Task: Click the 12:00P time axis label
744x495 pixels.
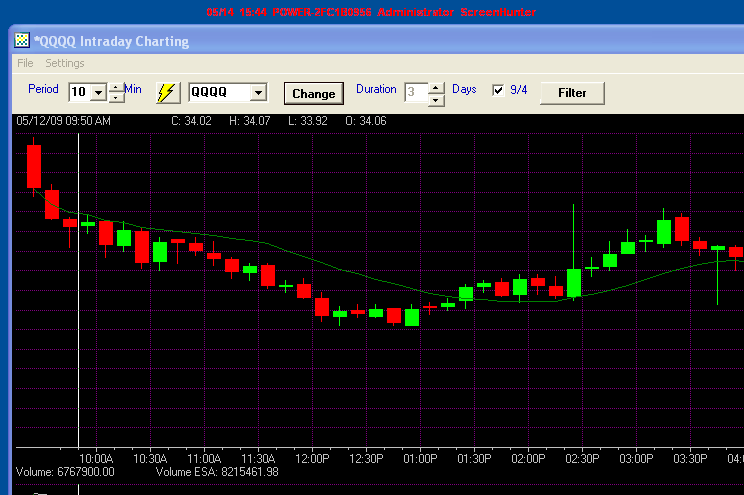Action: [x=312, y=458]
